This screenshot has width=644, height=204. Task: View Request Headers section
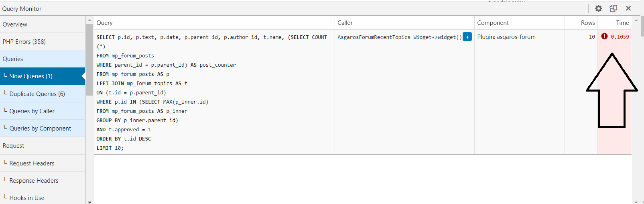click(x=32, y=163)
